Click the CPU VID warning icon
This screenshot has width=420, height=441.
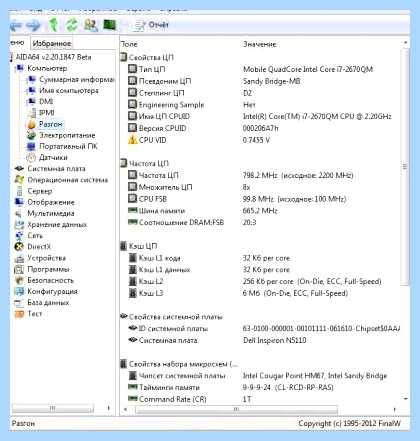click(133, 140)
